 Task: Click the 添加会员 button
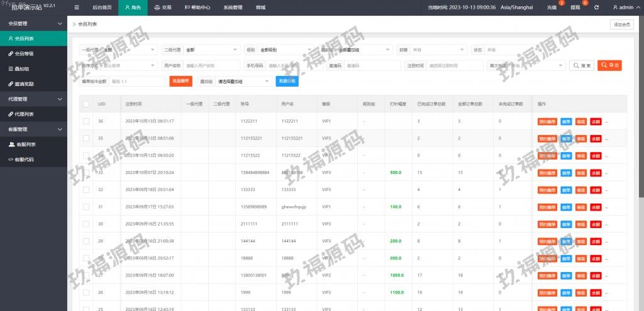point(621,25)
